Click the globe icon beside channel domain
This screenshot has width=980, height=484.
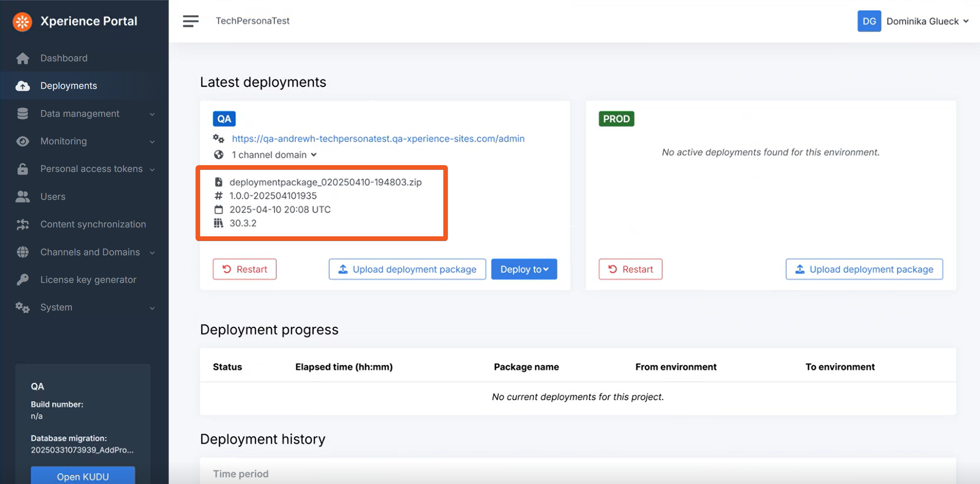coord(218,155)
